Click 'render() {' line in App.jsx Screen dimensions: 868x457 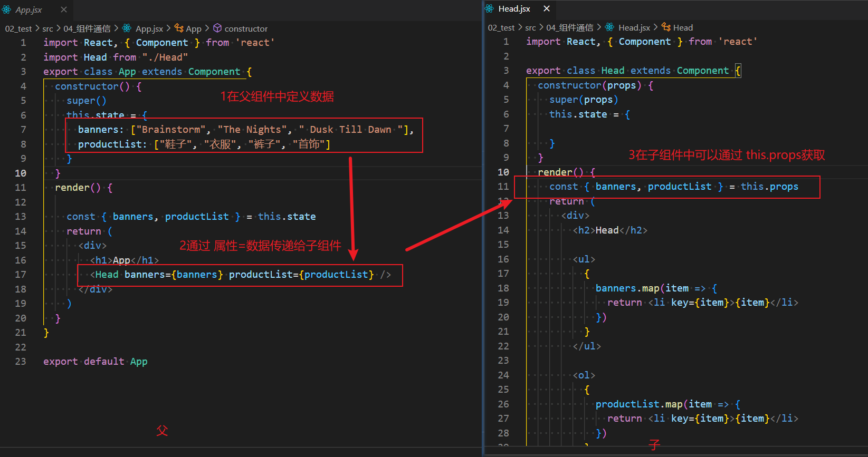click(x=84, y=187)
